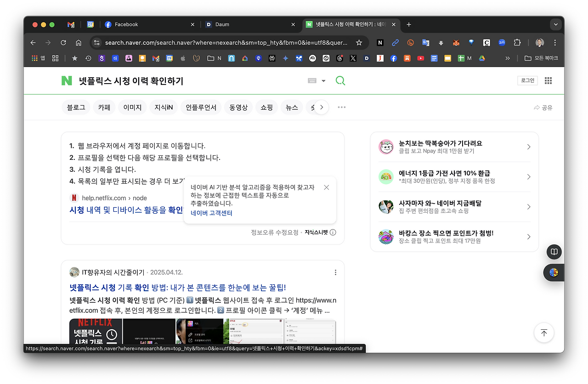Open the 모든 북마크 folder
The image size is (588, 384).
pos(541,58)
